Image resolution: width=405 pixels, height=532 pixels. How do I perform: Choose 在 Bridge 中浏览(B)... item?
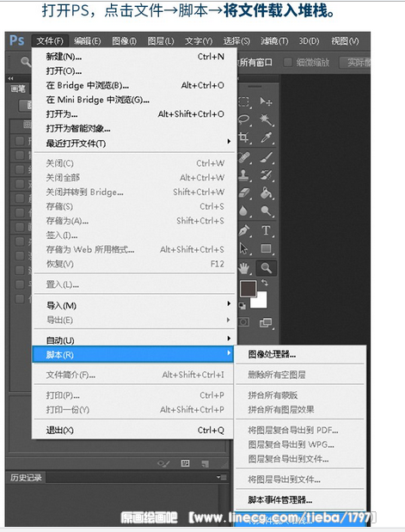pos(134,85)
